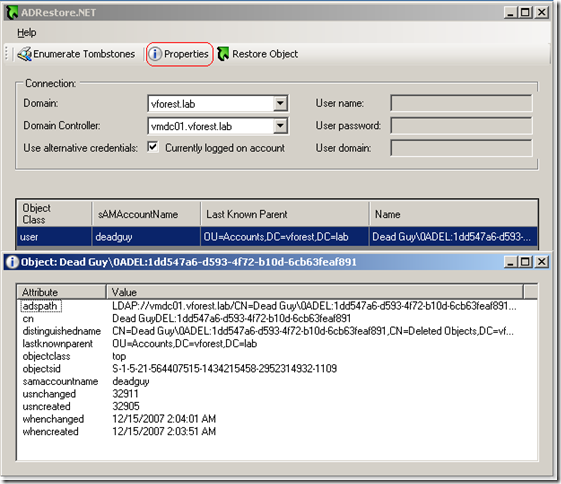This screenshot has width=561, height=484.
Task: Expand the Domain Controller dropdown arrow
Action: [280, 126]
